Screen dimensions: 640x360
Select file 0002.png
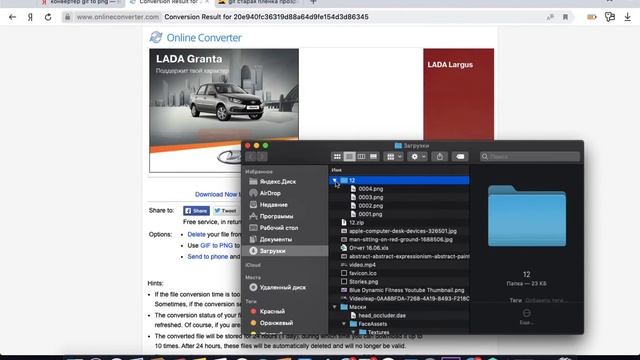click(371, 206)
